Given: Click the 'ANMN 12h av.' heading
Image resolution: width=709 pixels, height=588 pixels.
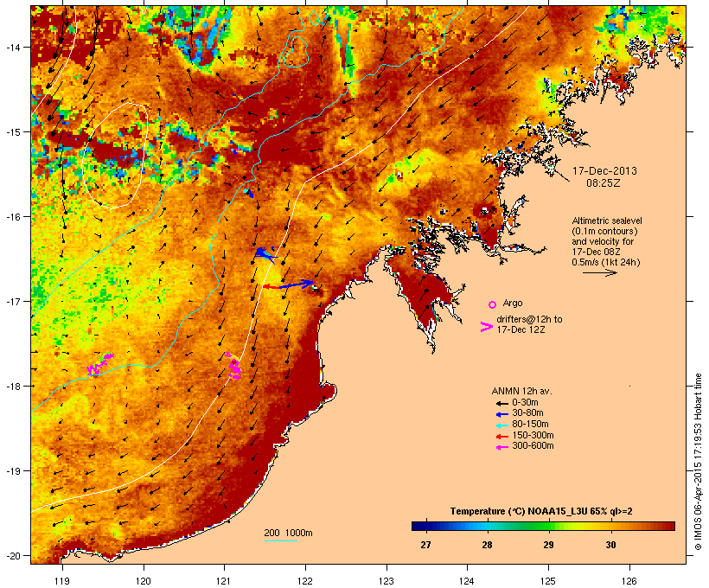Looking at the screenshot, I should [x=521, y=391].
